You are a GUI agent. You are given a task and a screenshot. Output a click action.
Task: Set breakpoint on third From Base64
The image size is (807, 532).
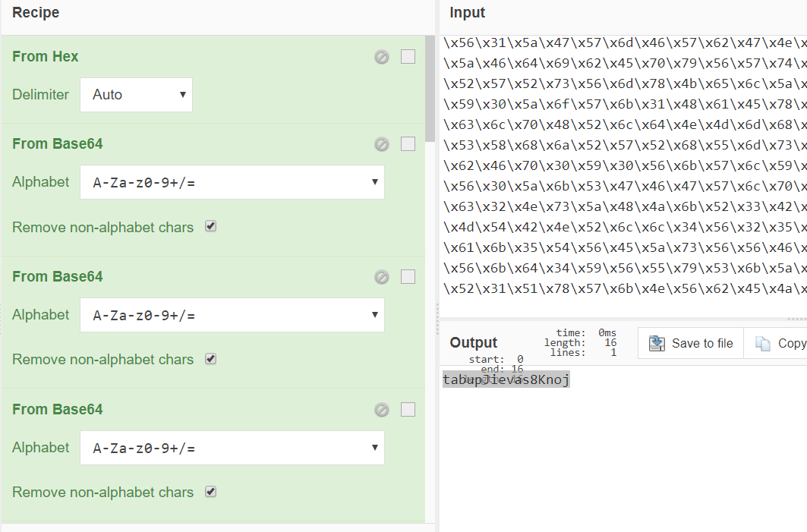pyautogui.click(x=408, y=410)
